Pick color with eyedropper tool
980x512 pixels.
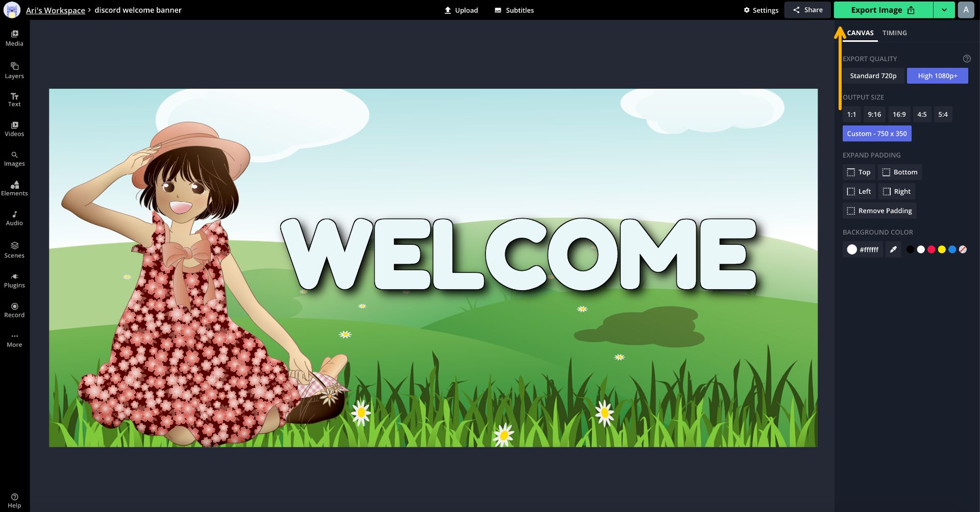(x=893, y=249)
